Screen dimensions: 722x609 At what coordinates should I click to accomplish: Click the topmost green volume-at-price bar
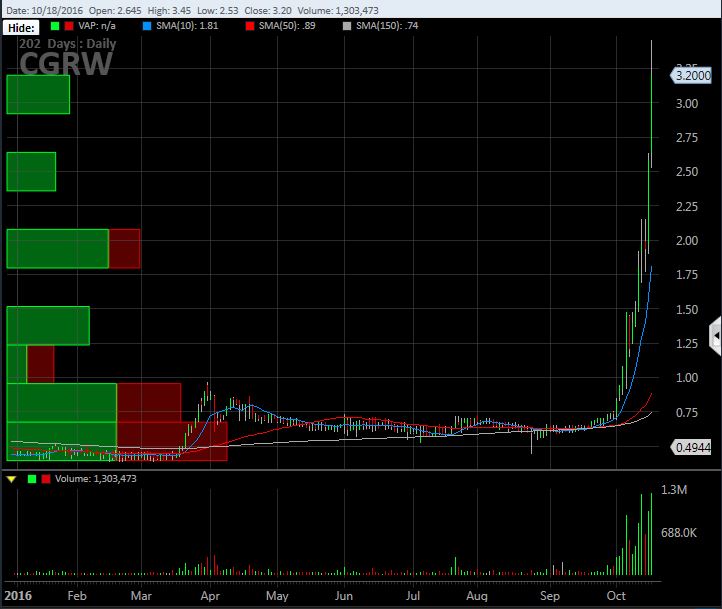[x=38, y=95]
